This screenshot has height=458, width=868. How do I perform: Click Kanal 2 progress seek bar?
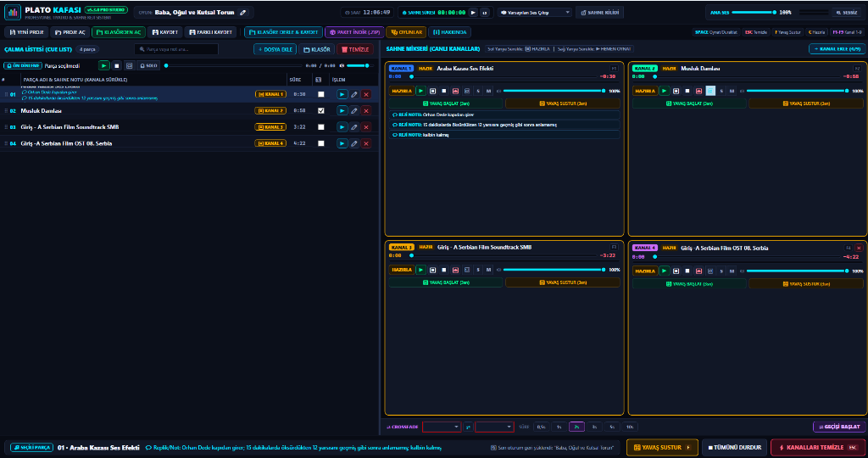click(748, 76)
